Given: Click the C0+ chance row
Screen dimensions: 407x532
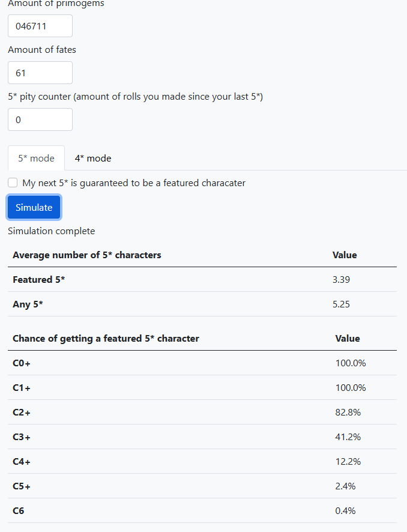Looking at the screenshot, I should point(22,363).
